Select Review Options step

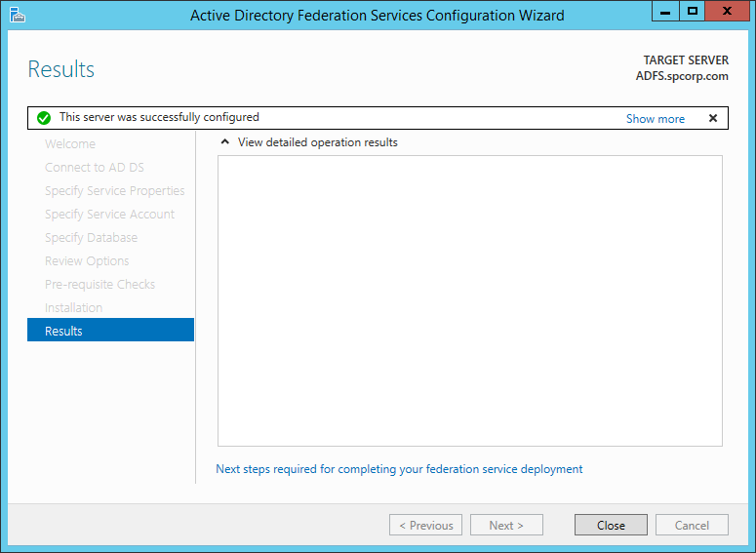(87, 260)
